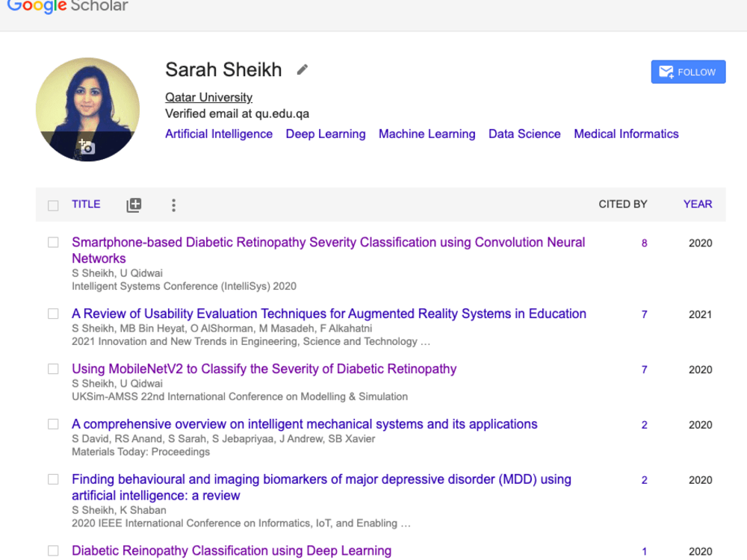Open the Medical Informatics interest tag

(x=626, y=134)
